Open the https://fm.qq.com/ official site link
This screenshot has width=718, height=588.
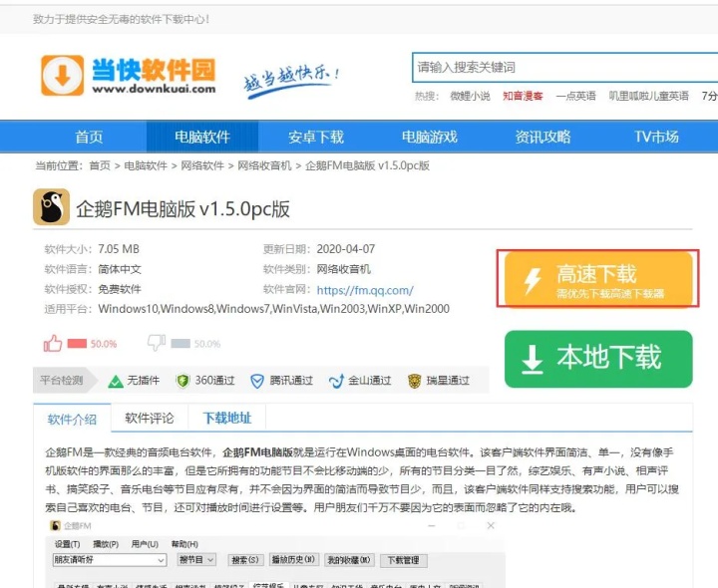pyautogui.click(x=365, y=290)
